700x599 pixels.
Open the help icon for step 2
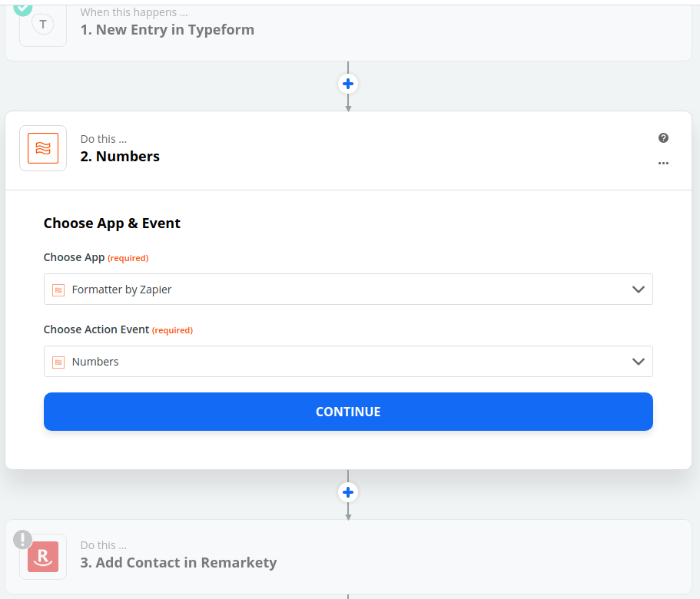(x=663, y=137)
